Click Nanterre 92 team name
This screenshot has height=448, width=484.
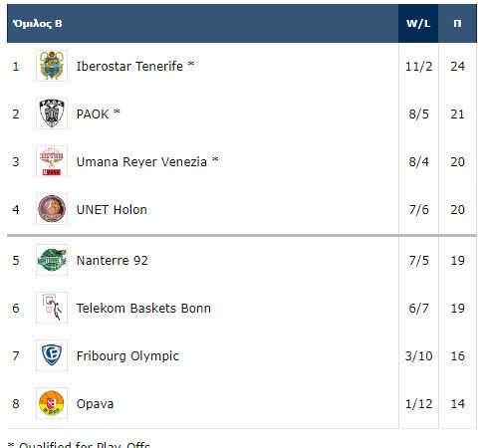(x=113, y=261)
